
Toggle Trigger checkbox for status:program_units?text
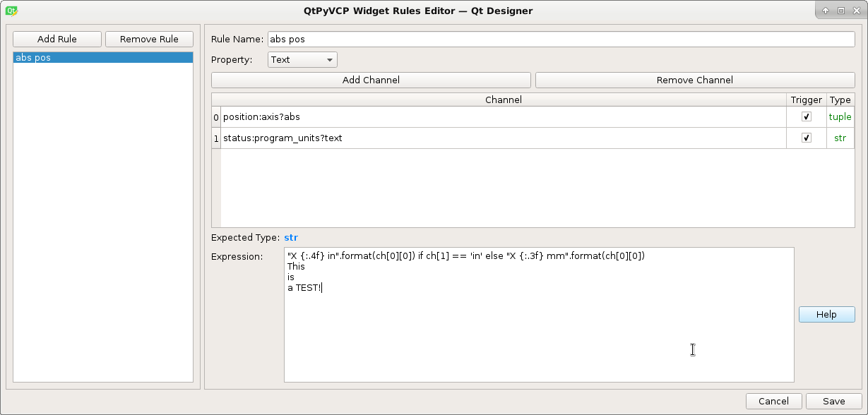point(807,138)
